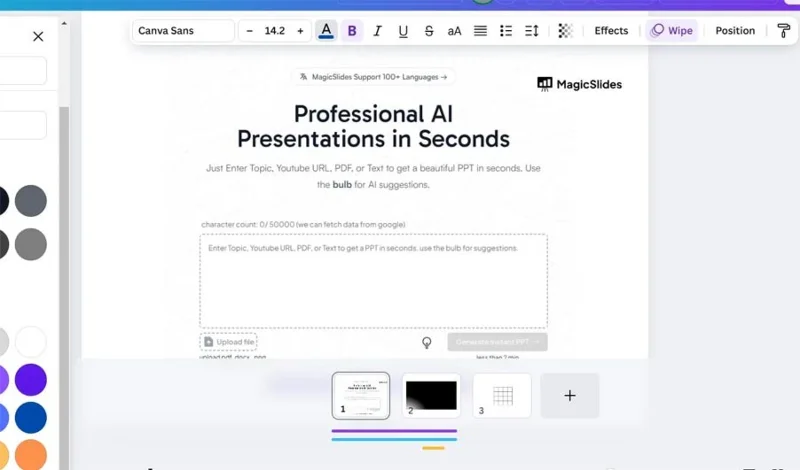Increase font size with plus button
Image resolution: width=800 pixels, height=470 pixels.
tap(301, 31)
